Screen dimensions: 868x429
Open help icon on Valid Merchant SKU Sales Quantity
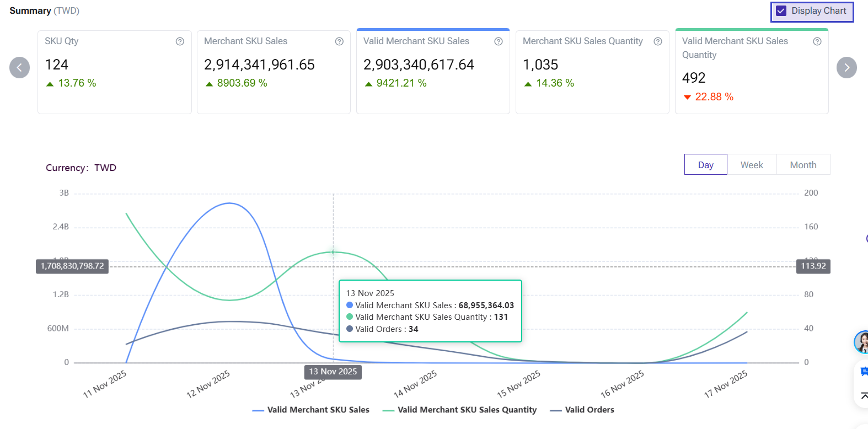tap(817, 41)
